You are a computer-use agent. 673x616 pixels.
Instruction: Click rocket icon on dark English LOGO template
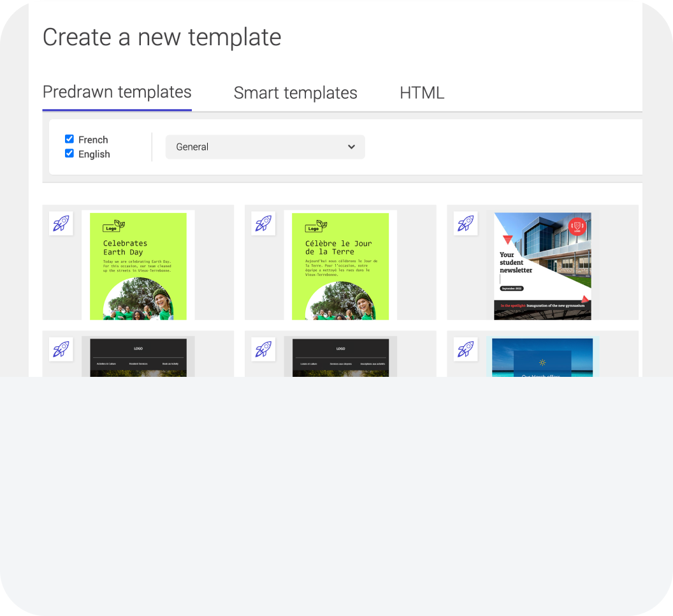point(61,349)
